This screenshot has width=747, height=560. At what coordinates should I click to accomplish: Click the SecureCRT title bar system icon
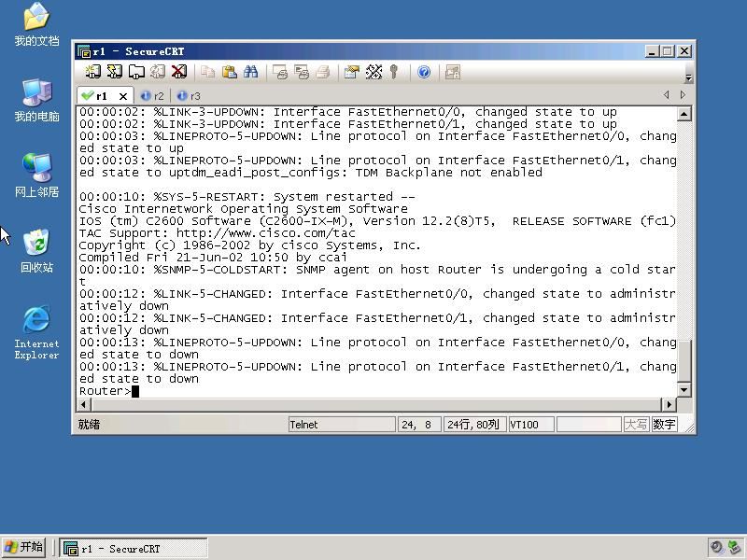(x=84, y=51)
